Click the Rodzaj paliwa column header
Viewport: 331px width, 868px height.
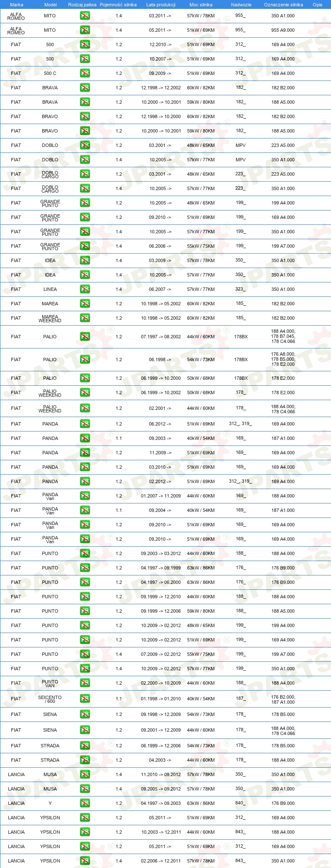coord(82,5)
